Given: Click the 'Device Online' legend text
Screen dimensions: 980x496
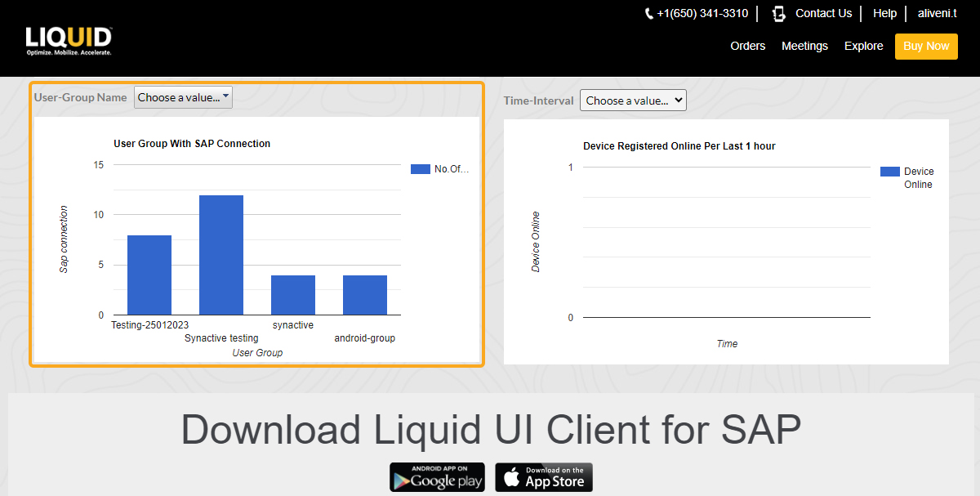Looking at the screenshot, I should click(x=919, y=178).
